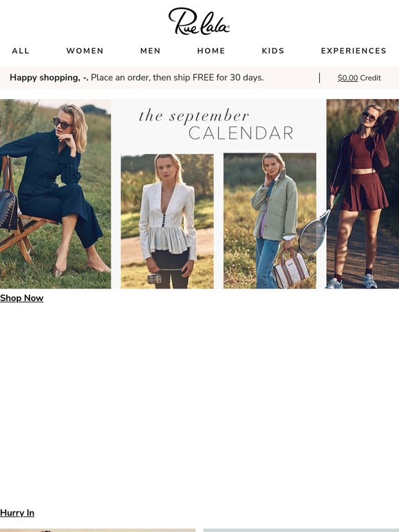The image size is (399, 532).
Task: Click the Rue La La logo
Action: click(x=199, y=21)
